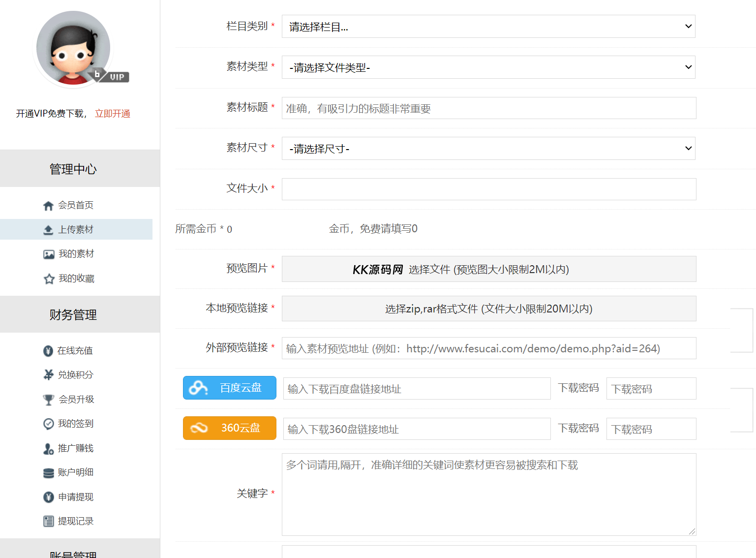Screen dimensions: 756x558
Task: Focus the 文件大小 input field
Action: [489, 189]
